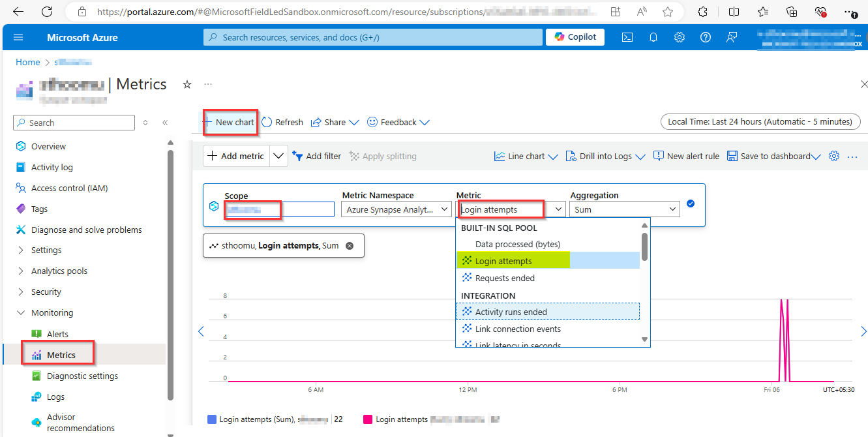Open Diagnostic settings under Monitoring
This screenshot has width=868, height=437.
(x=82, y=376)
